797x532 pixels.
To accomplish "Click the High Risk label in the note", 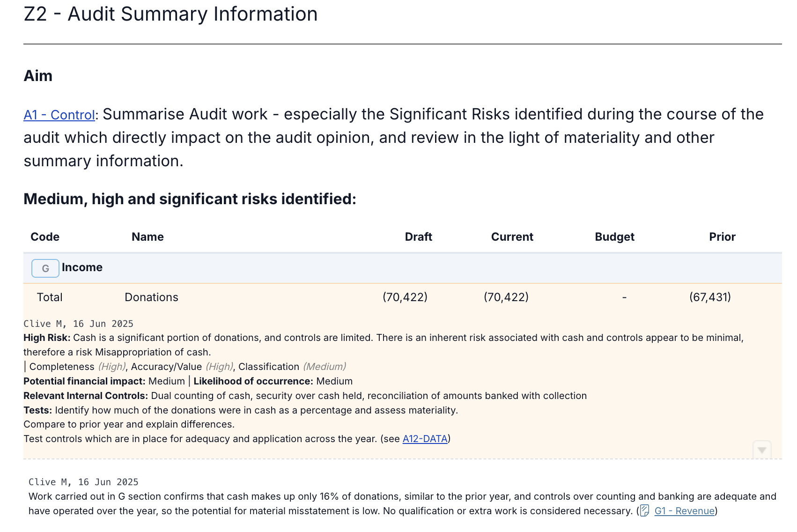I will tap(47, 338).
